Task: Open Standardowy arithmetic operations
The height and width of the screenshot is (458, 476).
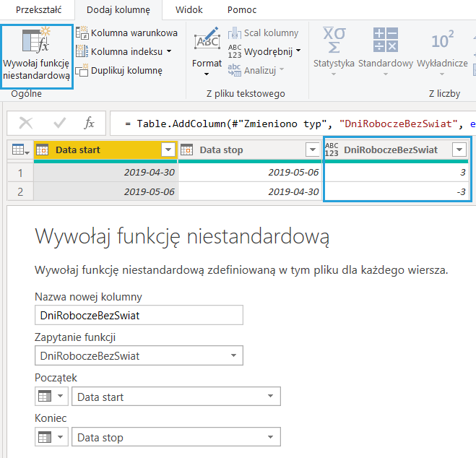Action: 385,49
